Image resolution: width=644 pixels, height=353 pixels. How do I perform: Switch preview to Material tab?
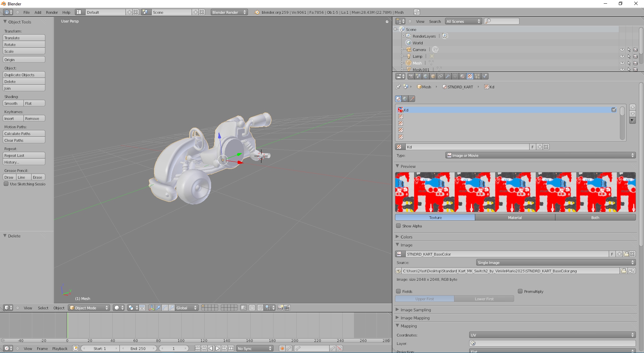click(x=515, y=217)
